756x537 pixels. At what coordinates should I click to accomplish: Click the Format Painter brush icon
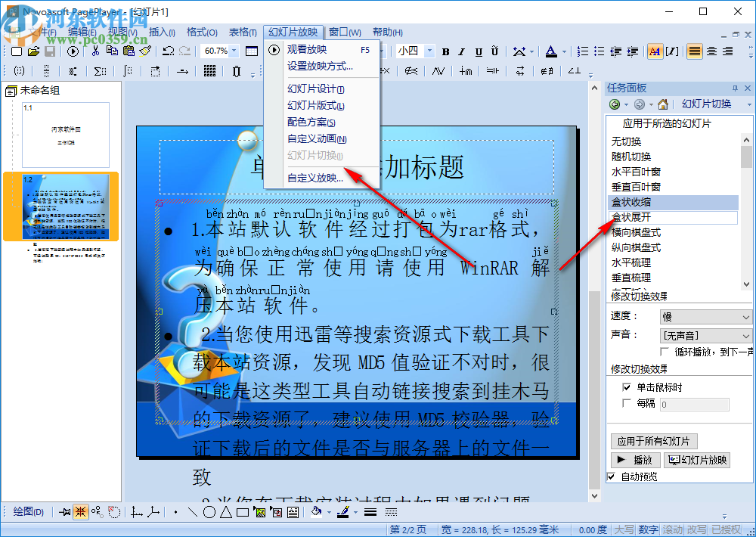tap(144, 51)
